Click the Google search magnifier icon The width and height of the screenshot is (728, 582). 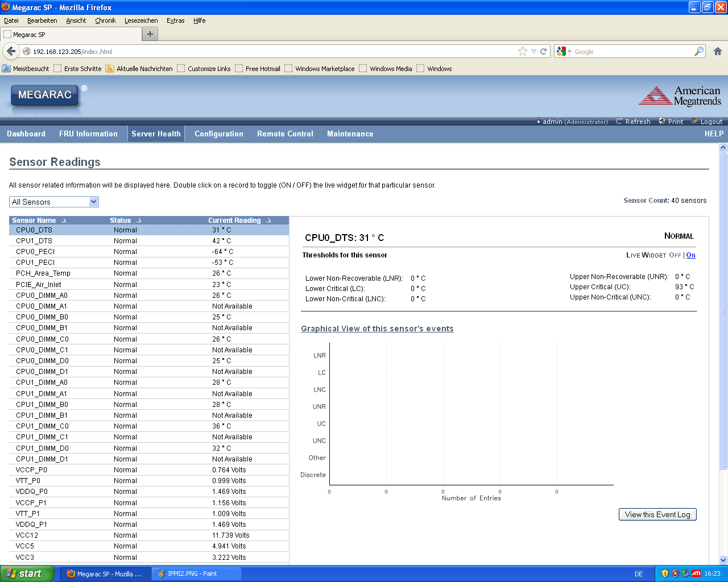pos(699,51)
